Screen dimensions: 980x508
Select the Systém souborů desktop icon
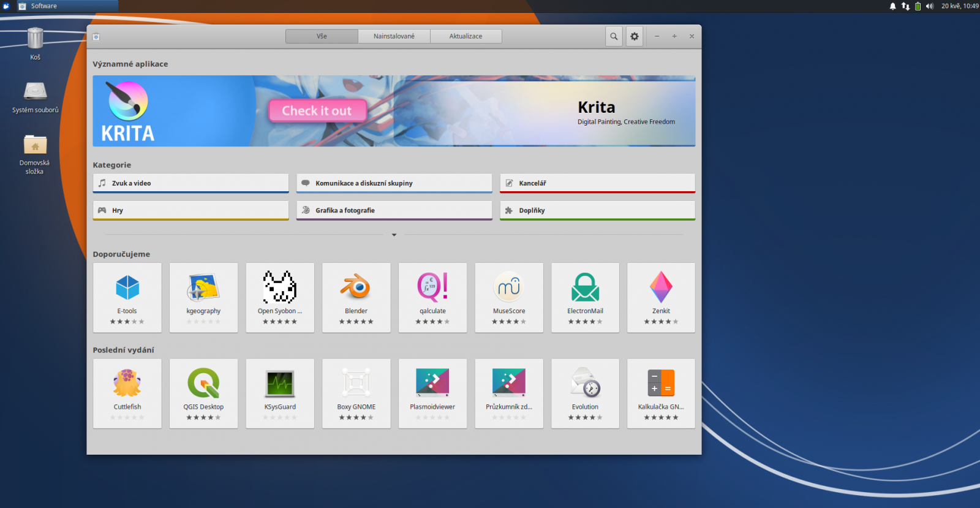(x=36, y=97)
